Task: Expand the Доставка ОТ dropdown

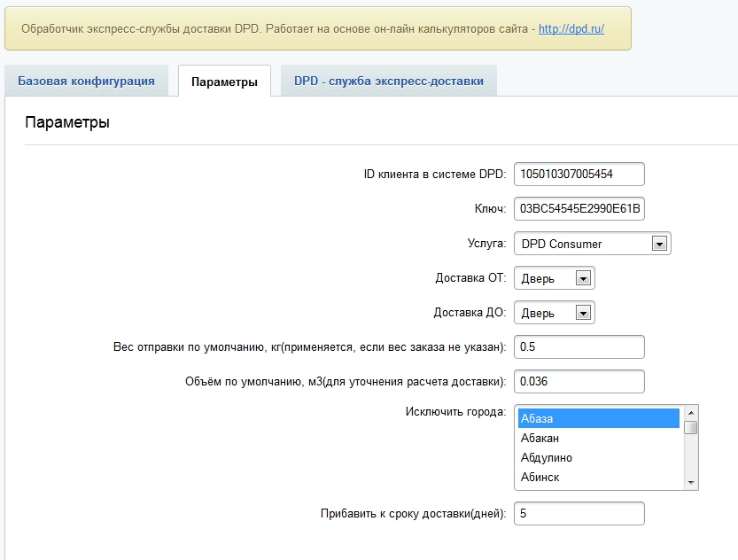Action: 582,278
